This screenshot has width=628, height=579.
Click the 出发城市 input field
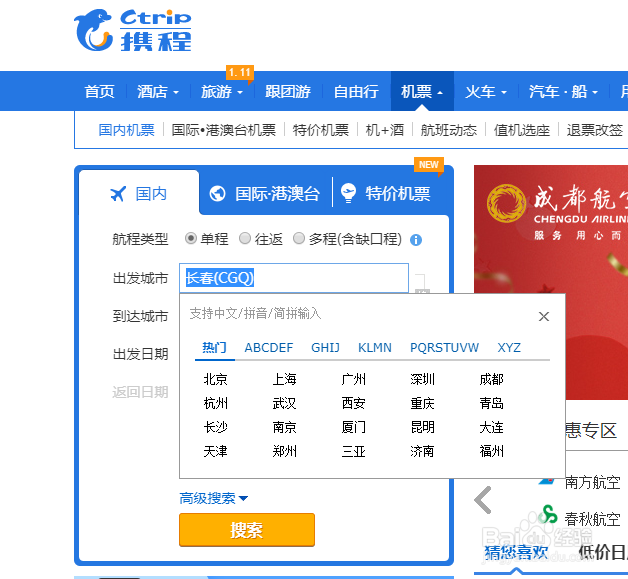click(x=294, y=278)
